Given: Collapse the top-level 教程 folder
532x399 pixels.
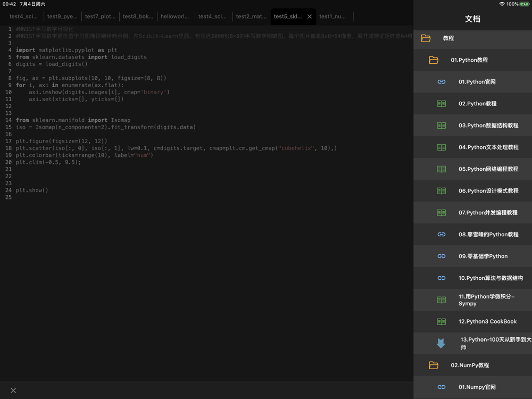Looking at the screenshot, I should 426,38.
